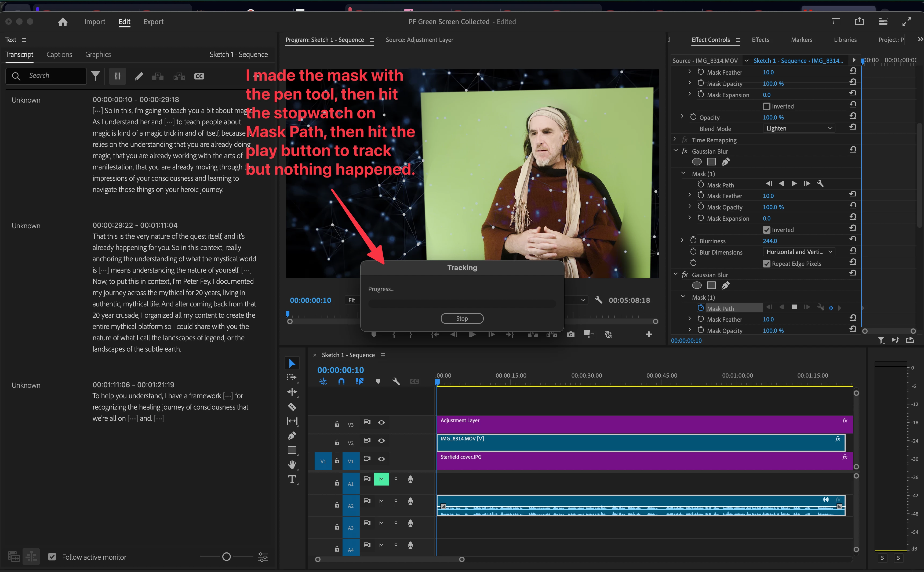Toggle Follow active monitor checkbox
The height and width of the screenshot is (572, 924).
click(52, 557)
